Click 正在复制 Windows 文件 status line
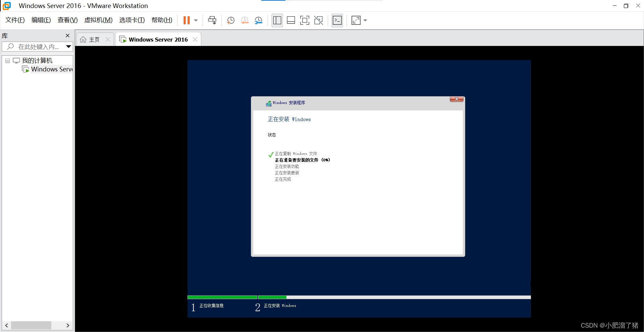Image resolution: width=644 pixels, height=332 pixels. coord(296,154)
